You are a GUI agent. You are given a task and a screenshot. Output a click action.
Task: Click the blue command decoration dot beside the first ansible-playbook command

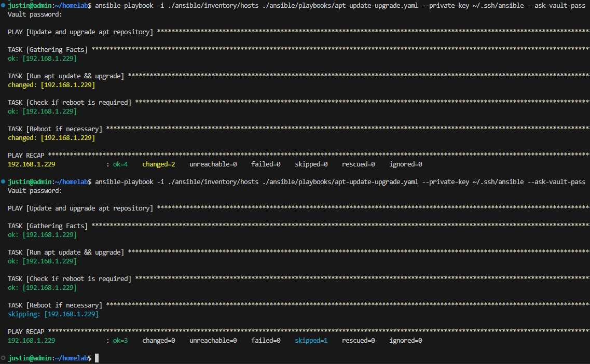point(4,6)
